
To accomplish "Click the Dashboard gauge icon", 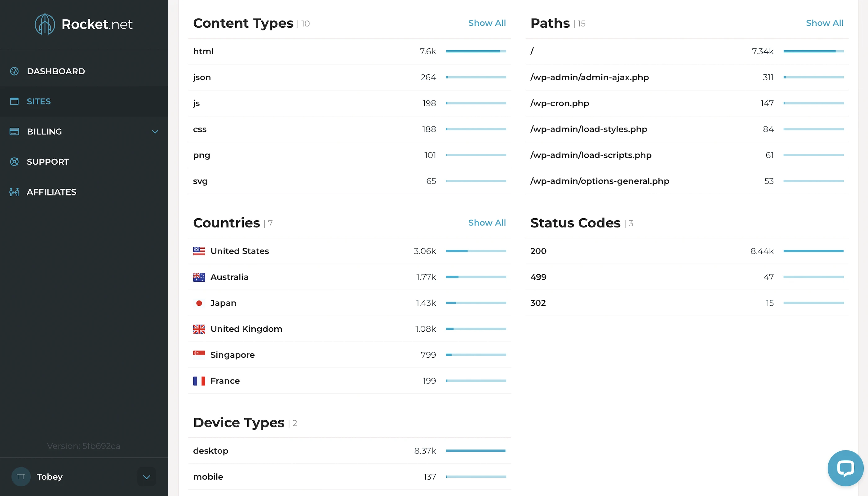I will [x=14, y=71].
